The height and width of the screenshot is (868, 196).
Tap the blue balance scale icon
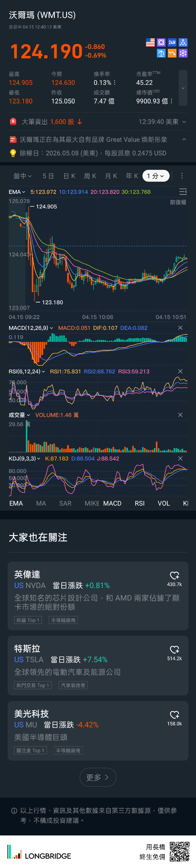(161, 53)
